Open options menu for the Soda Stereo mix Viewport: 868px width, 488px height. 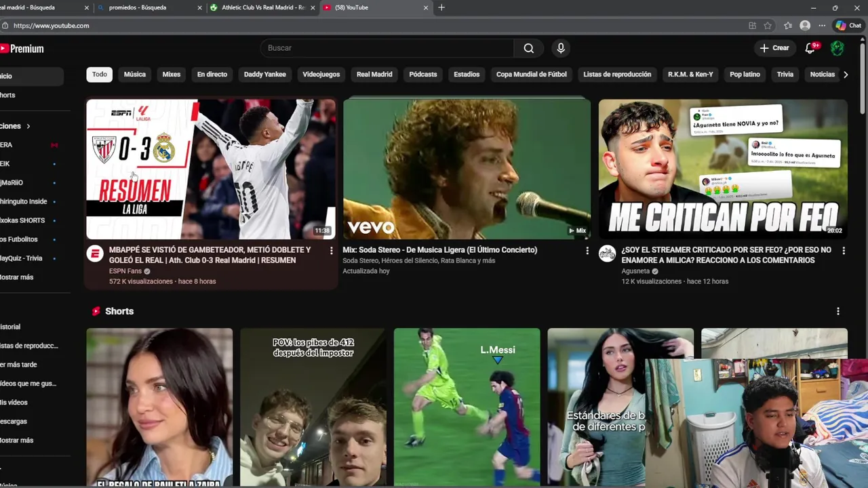pyautogui.click(x=587, y=251)
